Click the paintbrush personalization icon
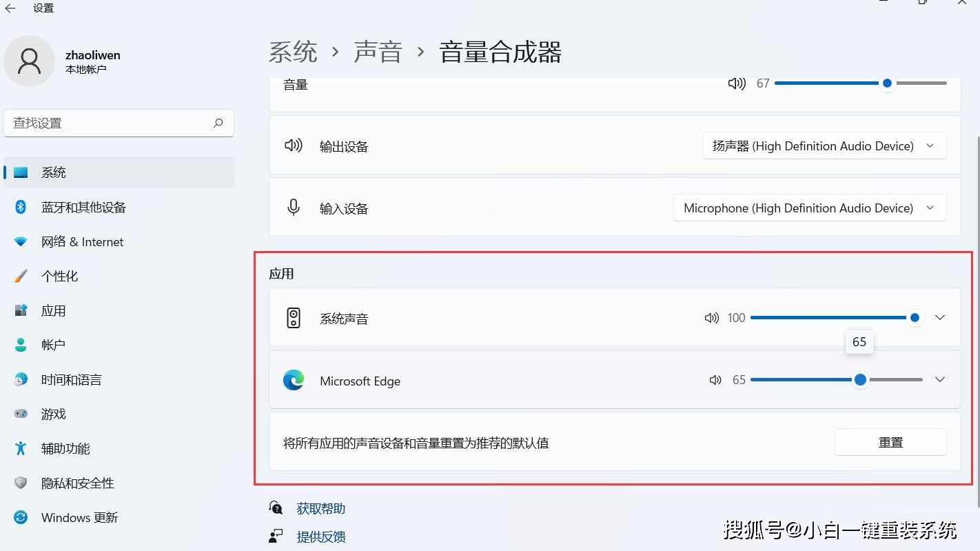The width and height of the screenshot is (980, 551). tap(21, 276)
